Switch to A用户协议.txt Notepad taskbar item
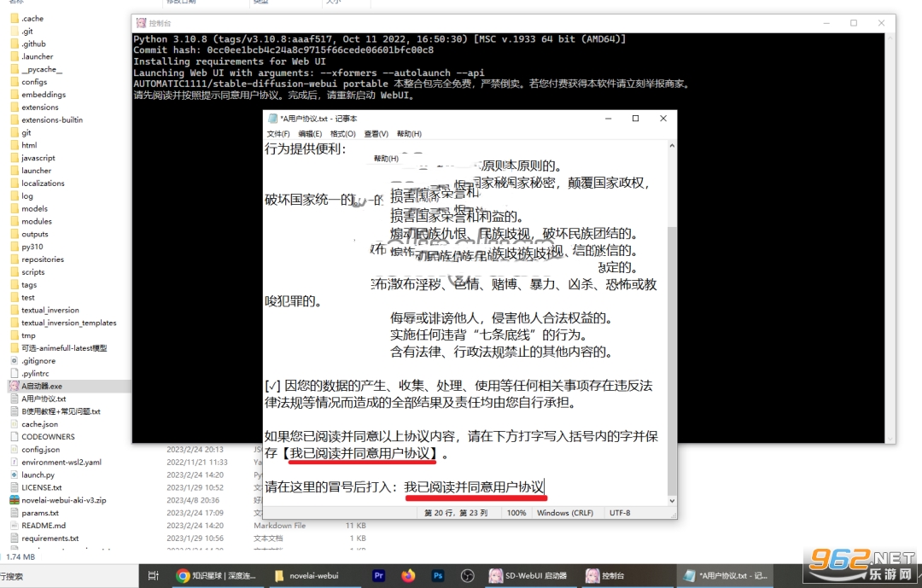 [x=726, y=576]
